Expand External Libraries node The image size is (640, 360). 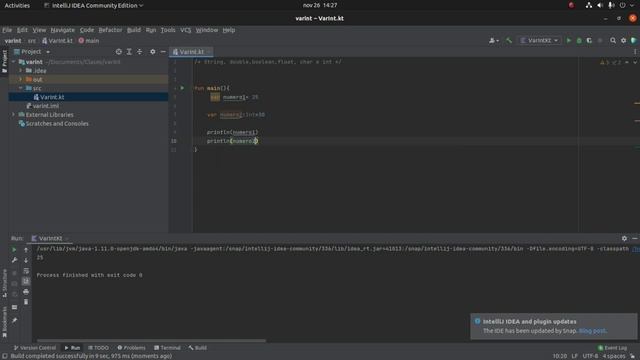click(x=14, y=115)
